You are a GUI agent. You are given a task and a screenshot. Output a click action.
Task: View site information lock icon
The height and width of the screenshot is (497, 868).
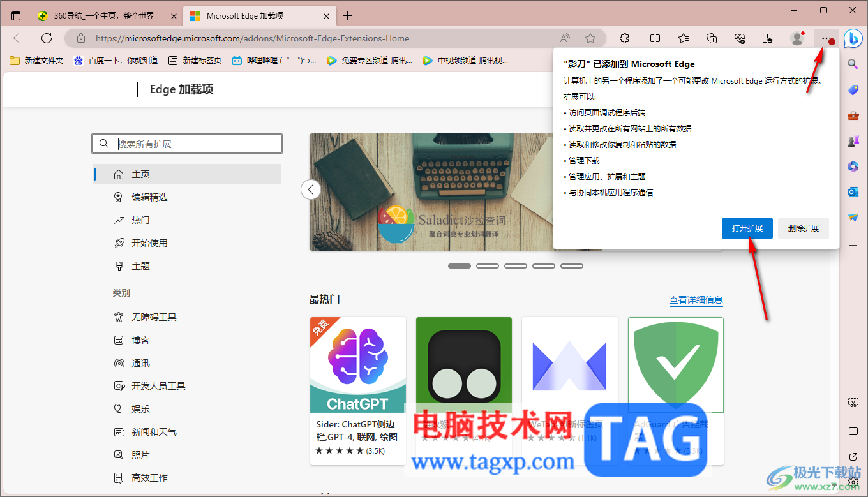[x=80, y=38]
